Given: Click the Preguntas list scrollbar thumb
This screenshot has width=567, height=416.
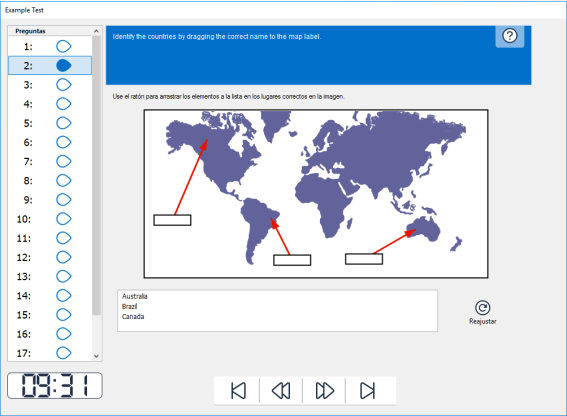Looking at the screenshot, I should pos(96,175).
